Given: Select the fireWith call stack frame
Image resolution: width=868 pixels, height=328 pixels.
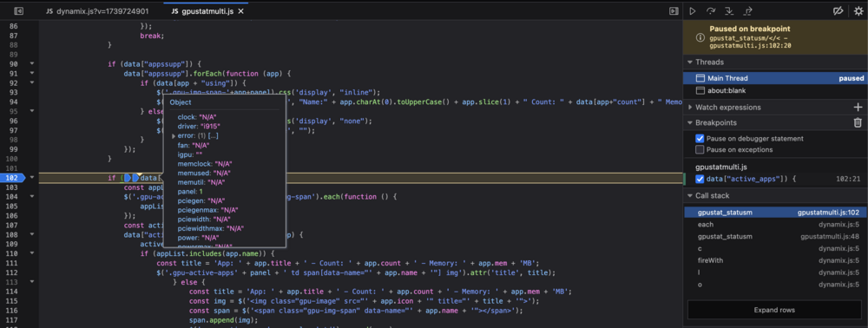Looking at the screenshot, I should coord(775,260).
